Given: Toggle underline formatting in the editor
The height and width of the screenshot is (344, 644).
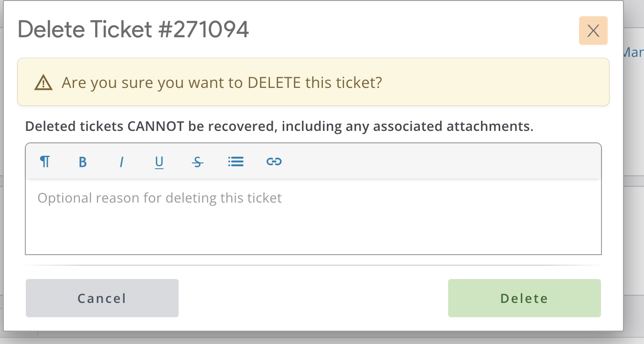Looking at the screenshot, I should point(159,162).
